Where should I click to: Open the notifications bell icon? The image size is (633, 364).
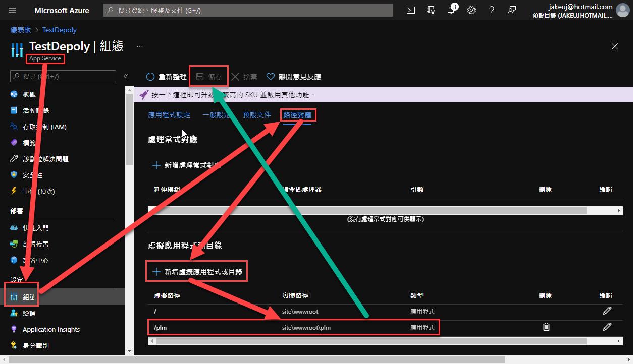pos(451,10)
